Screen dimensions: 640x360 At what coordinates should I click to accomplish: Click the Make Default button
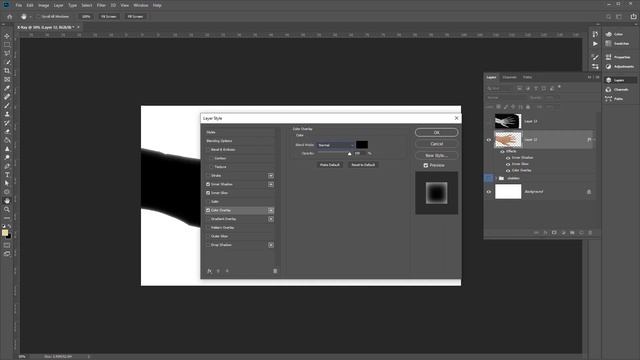tap(329, 165)
